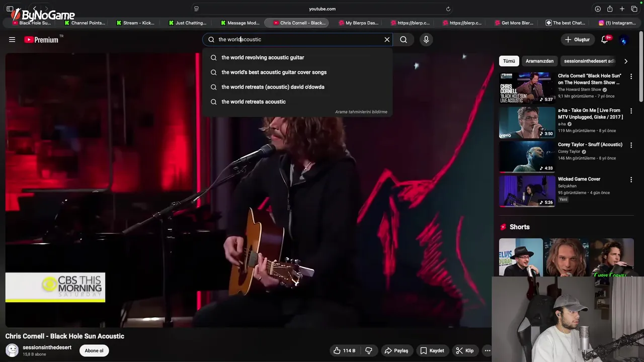
Task: Open options menu for a-ha Take On Me video
Action: click(x=631, y=111)
